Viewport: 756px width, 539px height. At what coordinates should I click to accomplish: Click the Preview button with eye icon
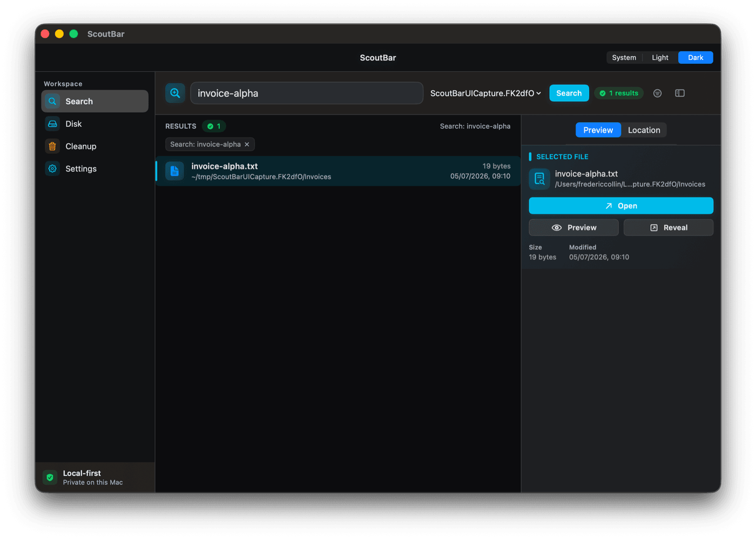pos(573,227)
